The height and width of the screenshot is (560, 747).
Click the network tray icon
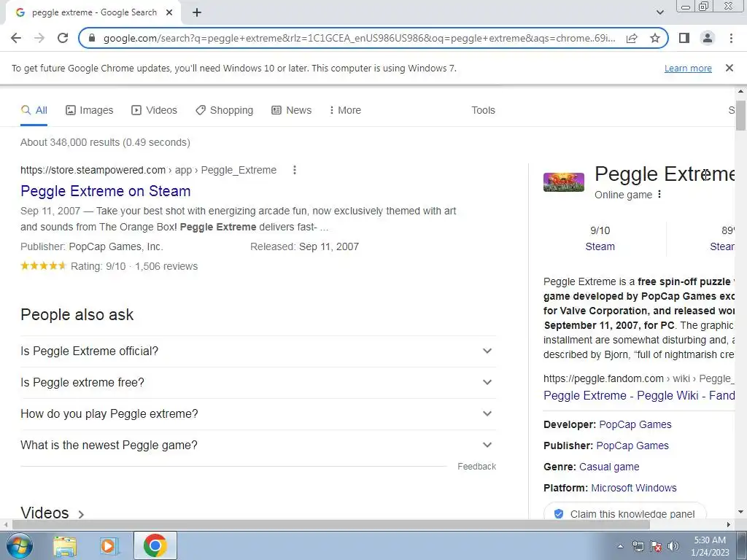638,546
